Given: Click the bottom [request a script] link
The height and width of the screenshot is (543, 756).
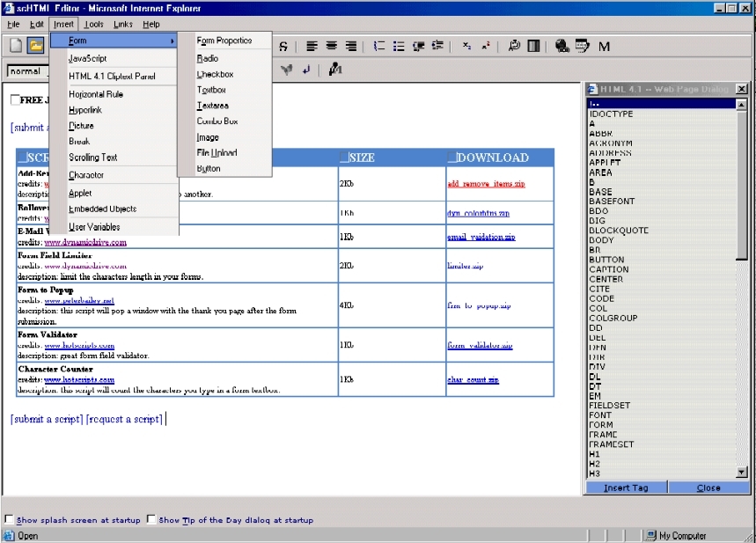Looking at the screenshot, I should pyautogui.click(x=124, y=419).
